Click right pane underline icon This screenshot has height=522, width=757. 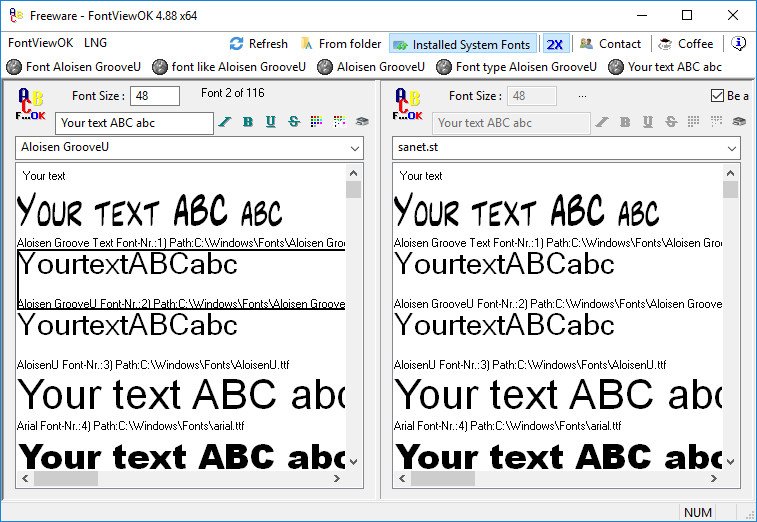pos(648,122)
